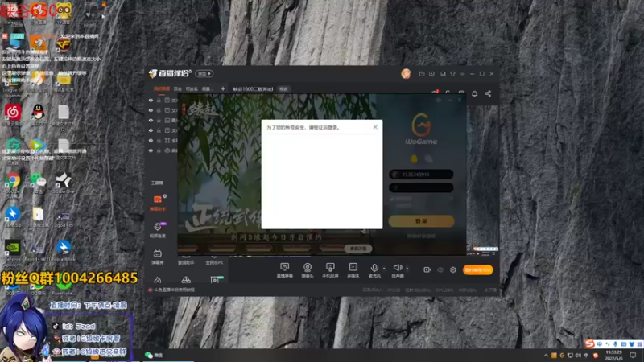Toggle visibility of the fourth source layer
The image size is (644, 362).
point(151,130)
